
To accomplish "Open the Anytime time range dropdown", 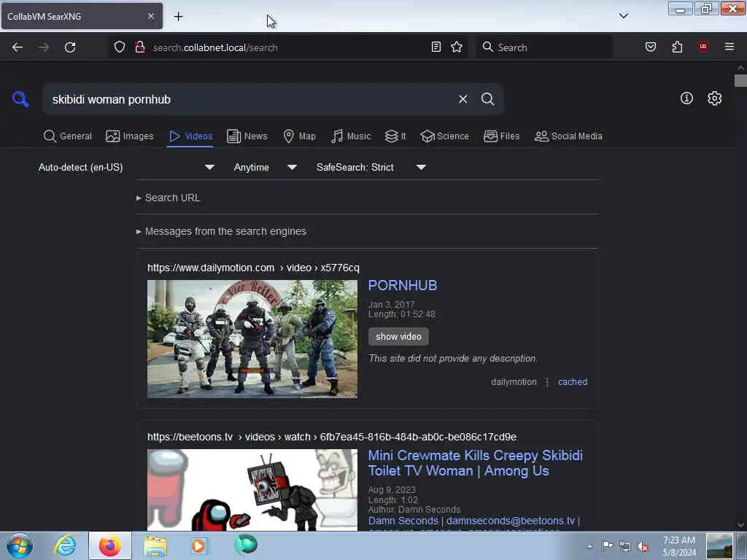I will (265, 167).
